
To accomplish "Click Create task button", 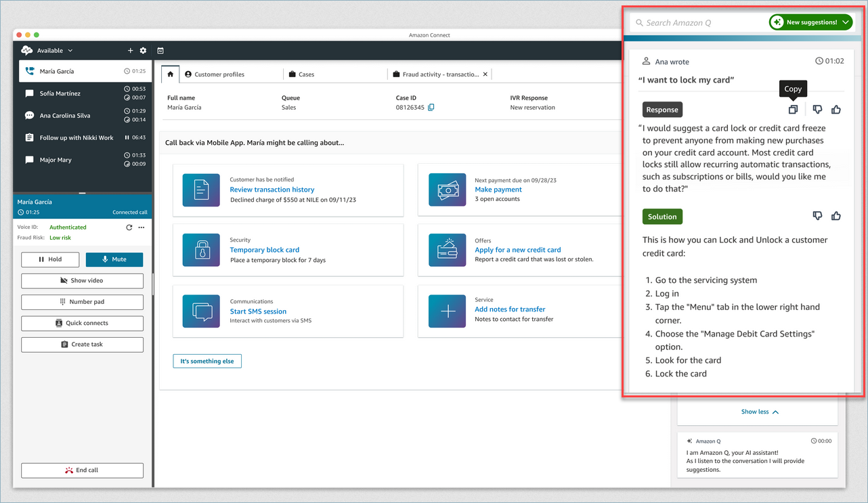I will point(82,345).
